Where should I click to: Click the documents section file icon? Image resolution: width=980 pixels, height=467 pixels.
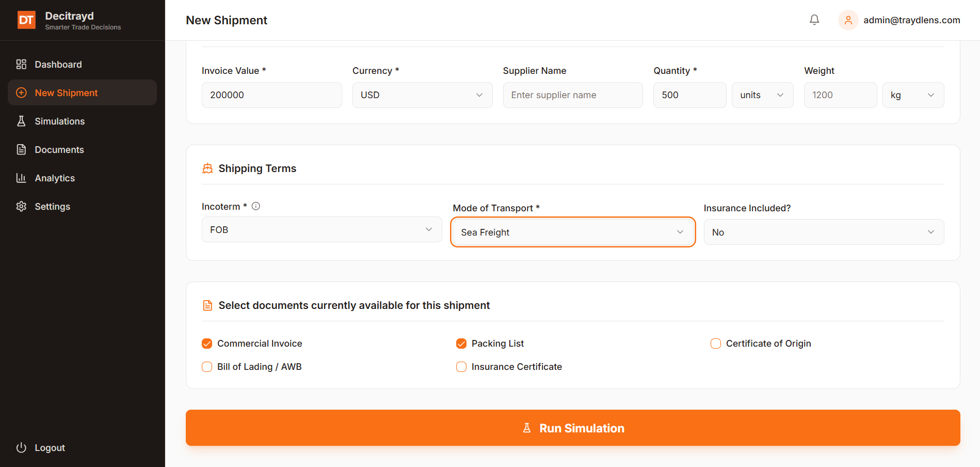click(x=207, y=305)
